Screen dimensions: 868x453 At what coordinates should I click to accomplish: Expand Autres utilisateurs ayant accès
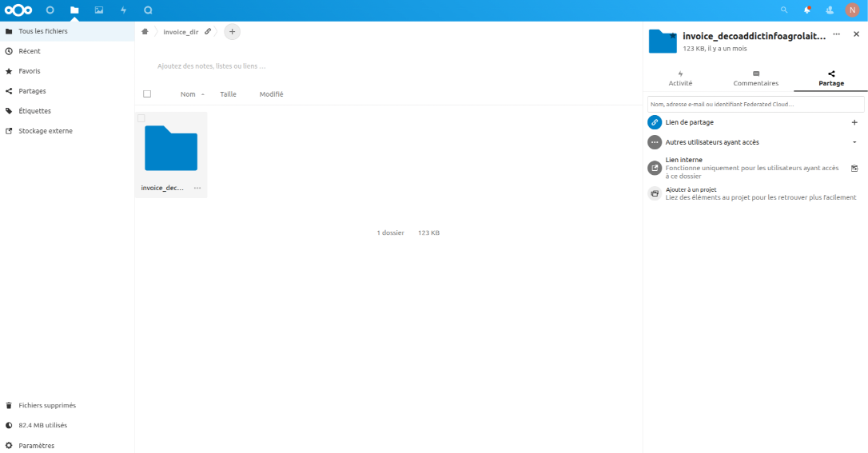[854, 142]
